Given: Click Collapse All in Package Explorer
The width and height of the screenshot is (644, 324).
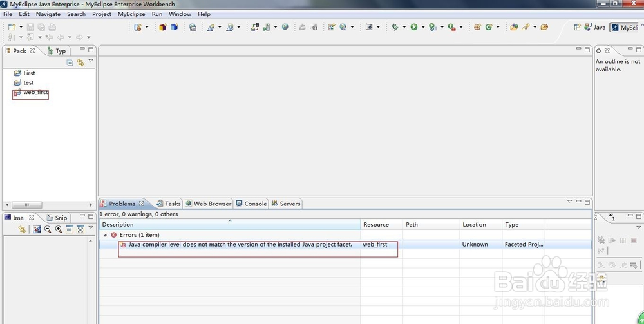Looking at the screenshot, I should [70, 62].
